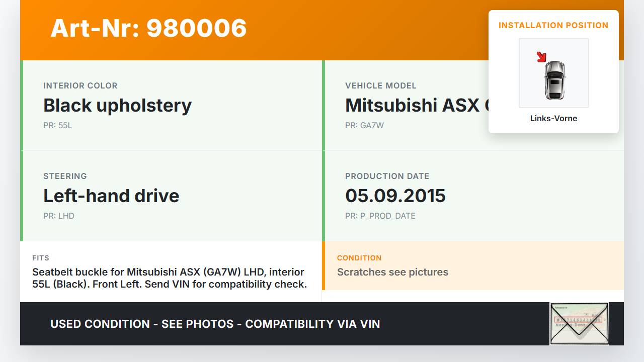Click the PR: GA7W code
Screen dimensions: 644x362
point(364,126)
